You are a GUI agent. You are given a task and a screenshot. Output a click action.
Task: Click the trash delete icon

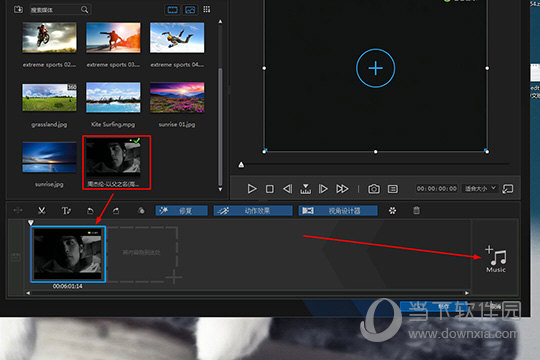point(416,210)
